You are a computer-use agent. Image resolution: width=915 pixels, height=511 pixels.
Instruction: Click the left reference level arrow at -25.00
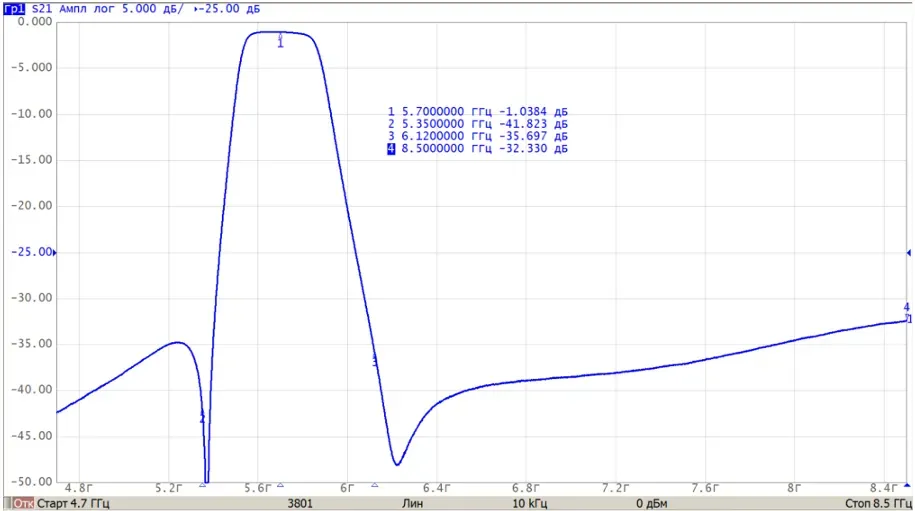click(x=55, y=253)
